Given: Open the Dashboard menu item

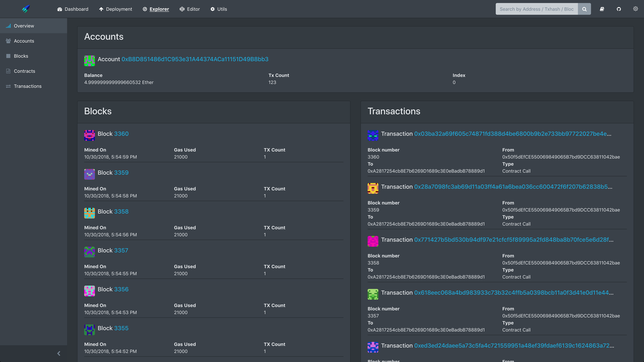Looking at the screenshot, I should [73, 9].
